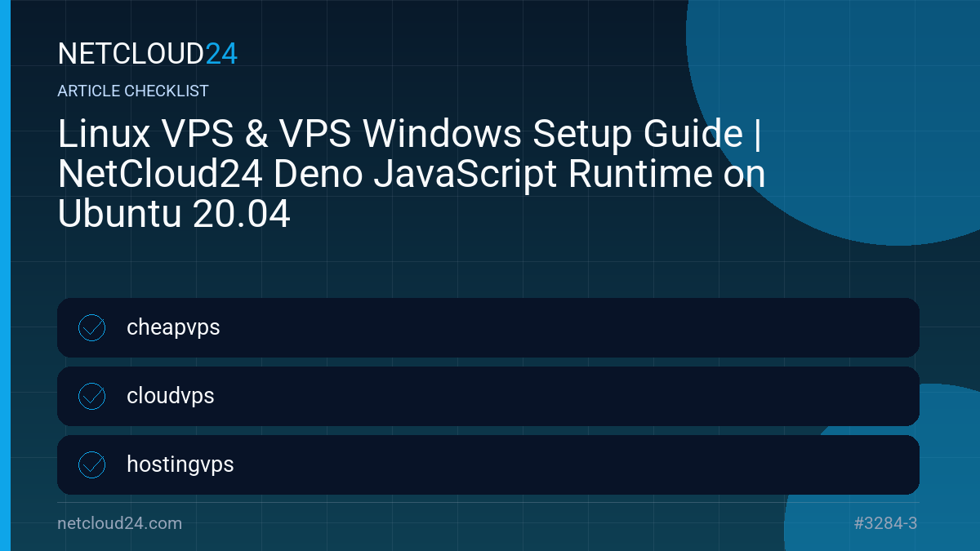Click the NETCLOUD24 logo

click(x=148, y=54)
